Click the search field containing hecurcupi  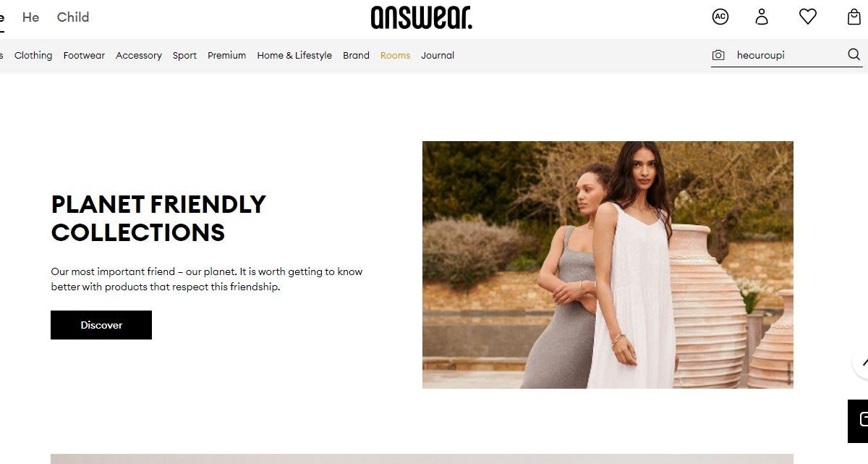(x=788, y=55)
